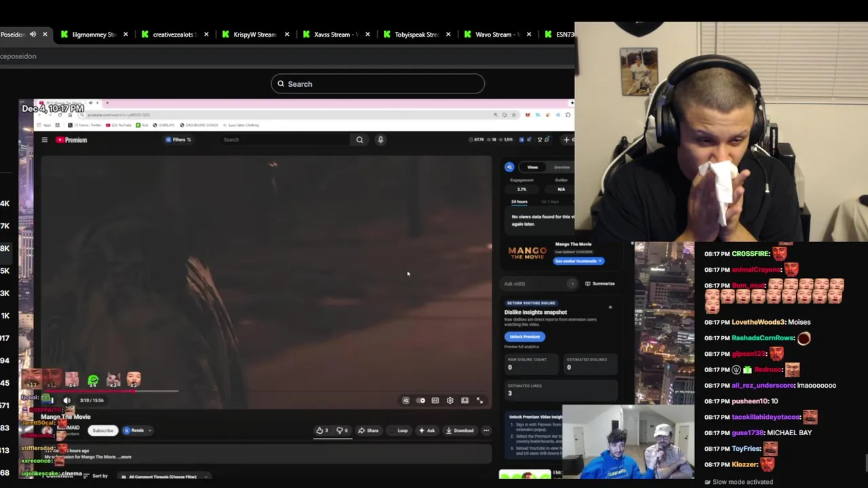Click the Mango The Movie thumbnail
The height and width of the screenshot is (488, 868).
point(528,252)
